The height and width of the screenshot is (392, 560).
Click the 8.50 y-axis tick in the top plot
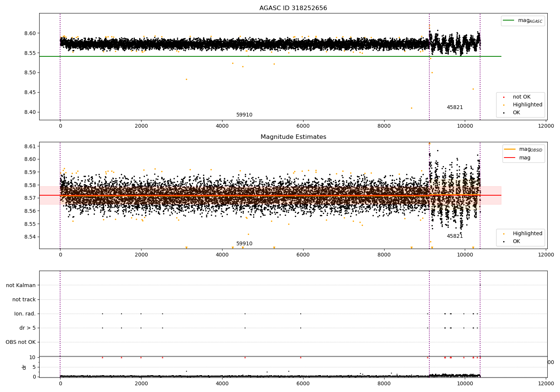click(x=30, y=73)
